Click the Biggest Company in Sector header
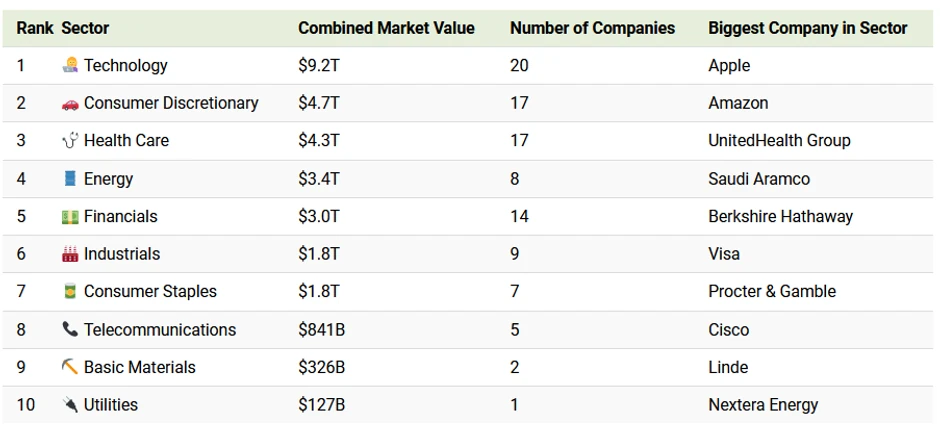 [x=807, y=28]
